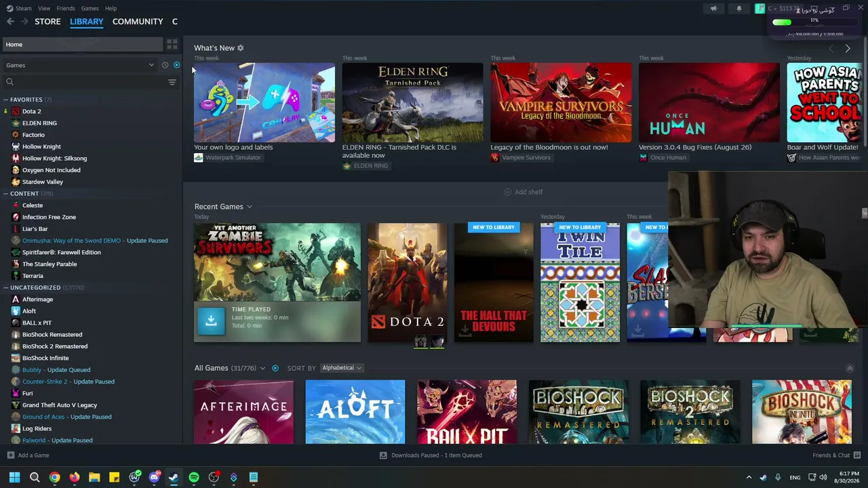The image size is (868, 488).
Task: Open the announcements megaphone icon
Action: tap(713, 9)
